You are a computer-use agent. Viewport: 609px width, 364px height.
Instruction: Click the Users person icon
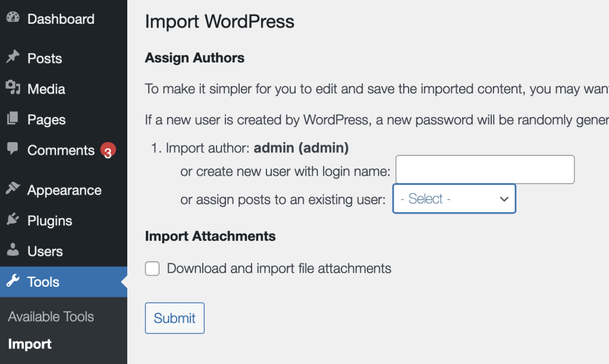click(x=13, y=250)
